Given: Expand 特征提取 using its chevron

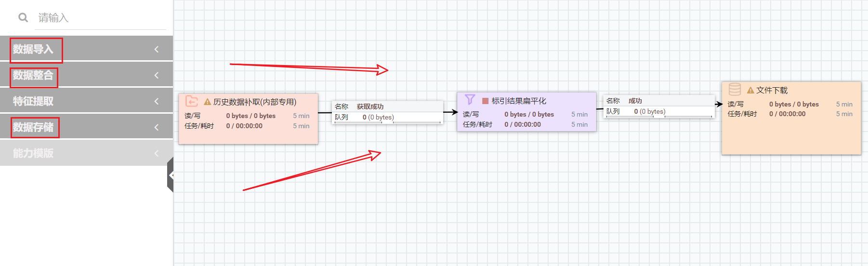Looking at the screenshot, I should (157, 101).
